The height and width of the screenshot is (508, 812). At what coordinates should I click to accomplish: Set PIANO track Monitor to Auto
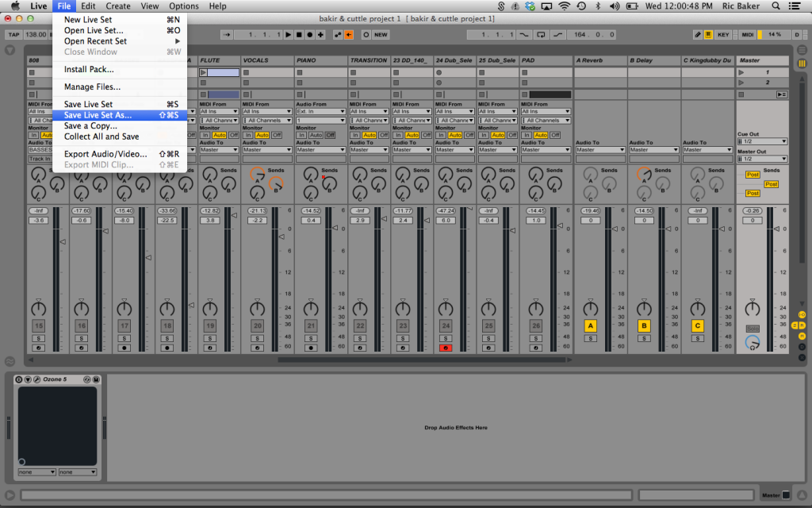(316, 135)
